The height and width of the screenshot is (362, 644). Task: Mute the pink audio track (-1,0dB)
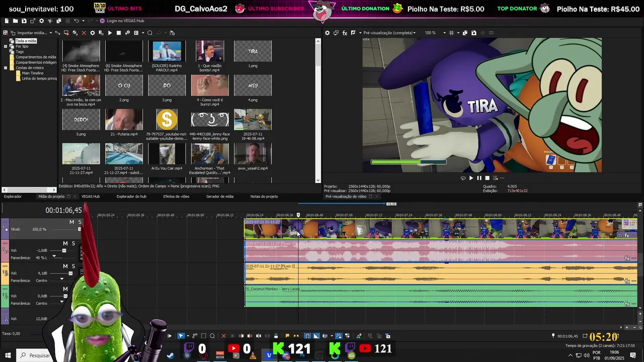[x=65, y=244]
